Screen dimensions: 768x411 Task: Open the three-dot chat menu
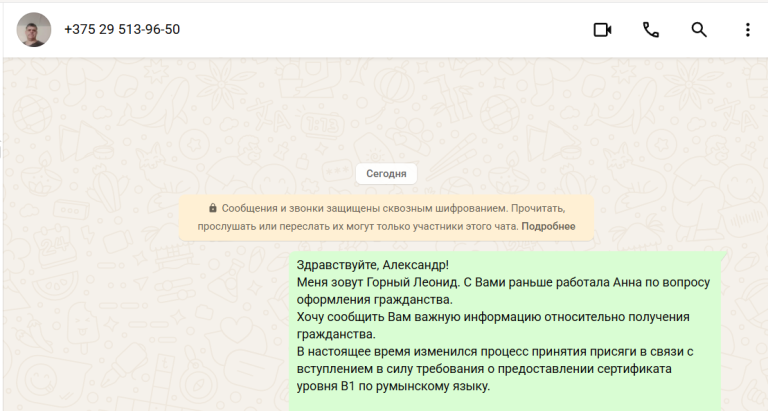coord(747,30)
